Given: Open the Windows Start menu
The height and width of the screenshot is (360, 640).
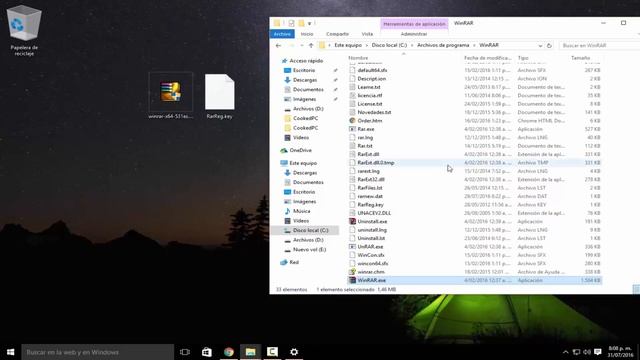Looking at the screenshot, I should click(x=11, y=352).
